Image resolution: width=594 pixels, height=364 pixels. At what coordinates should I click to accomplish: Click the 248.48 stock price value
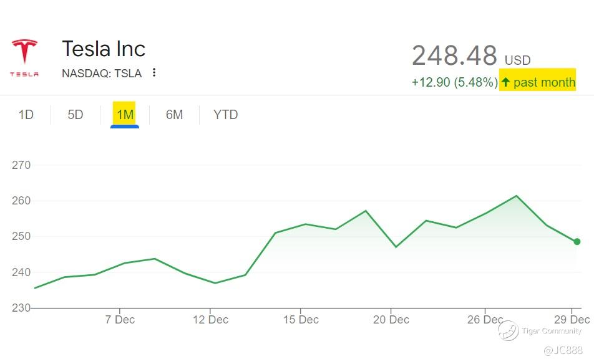click(x=454, y=56)
